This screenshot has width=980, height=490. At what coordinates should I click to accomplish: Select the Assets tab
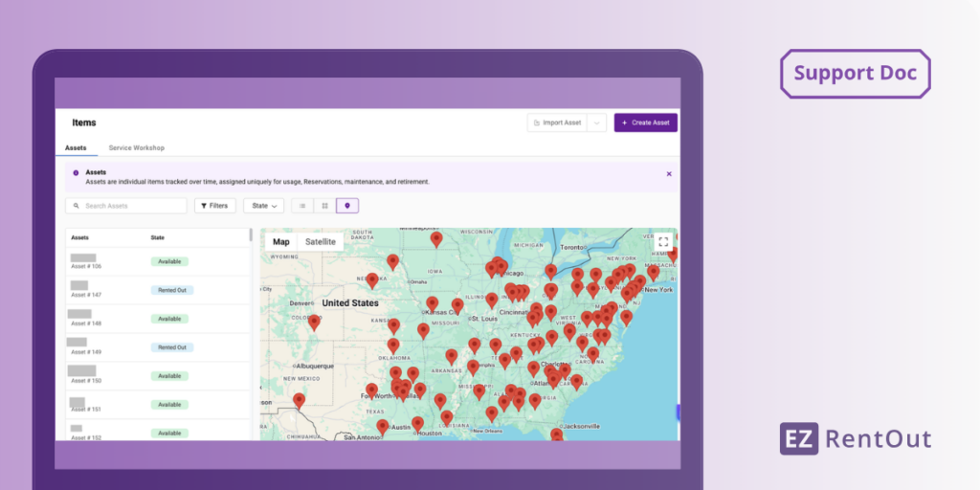[76, 148]
